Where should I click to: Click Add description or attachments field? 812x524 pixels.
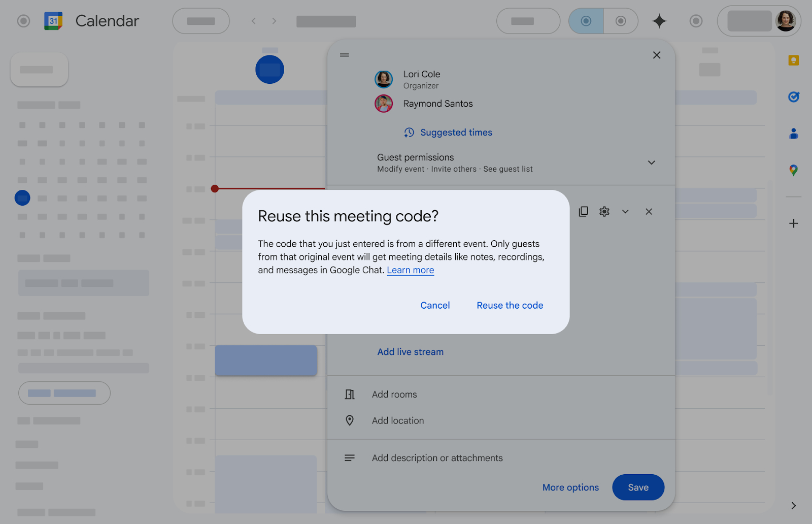[x=437, y=458]
